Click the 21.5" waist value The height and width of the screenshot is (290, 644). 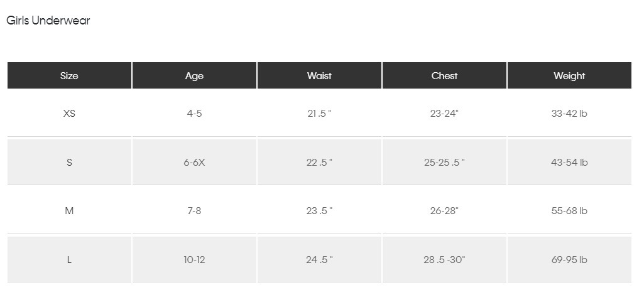coord(319,114)
